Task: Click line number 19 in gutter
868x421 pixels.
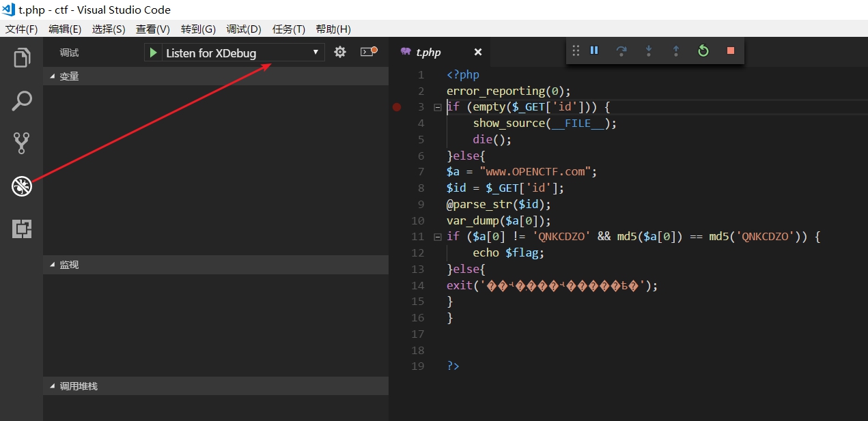Action: click(418, 366)
